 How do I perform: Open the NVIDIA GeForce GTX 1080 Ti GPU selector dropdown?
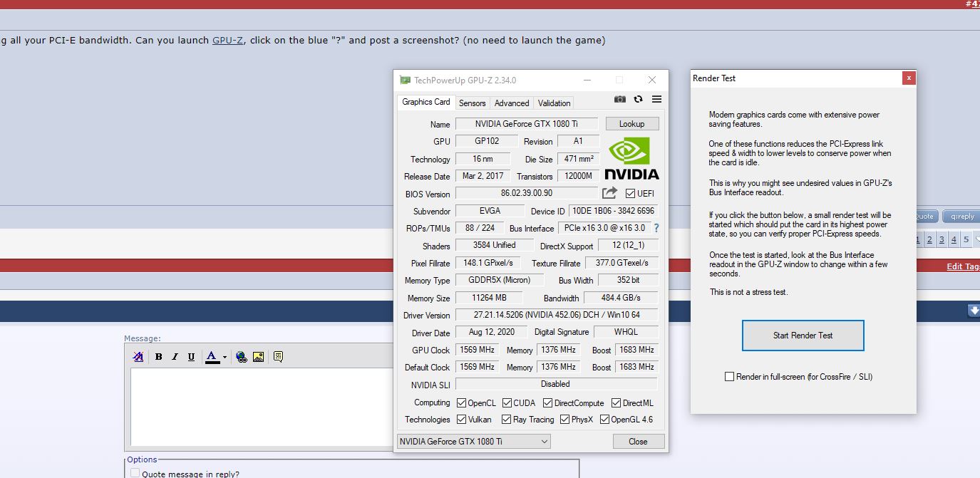point(473,442)
